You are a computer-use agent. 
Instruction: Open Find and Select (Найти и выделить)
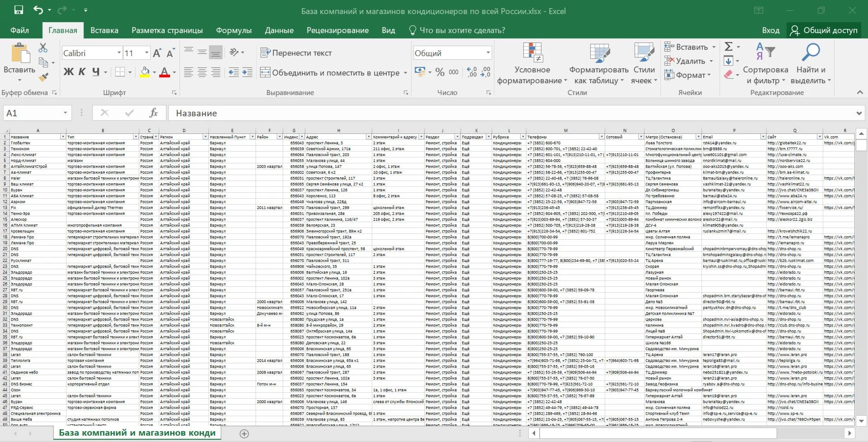tap(811, 64)
